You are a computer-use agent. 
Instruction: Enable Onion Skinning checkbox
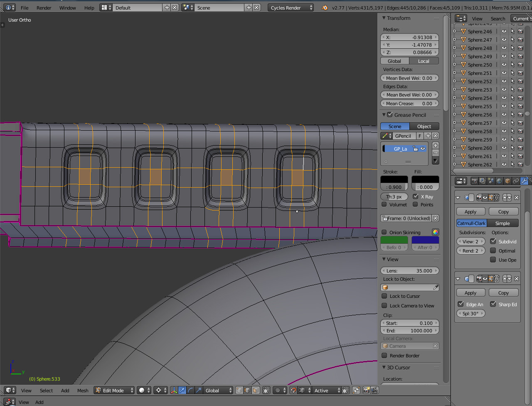coord(384,232)
